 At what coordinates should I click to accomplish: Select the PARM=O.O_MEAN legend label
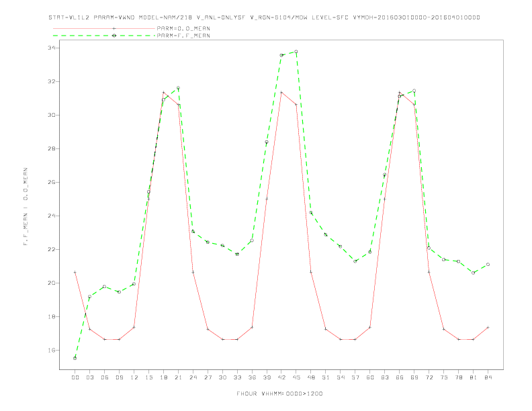click(183, 28)
